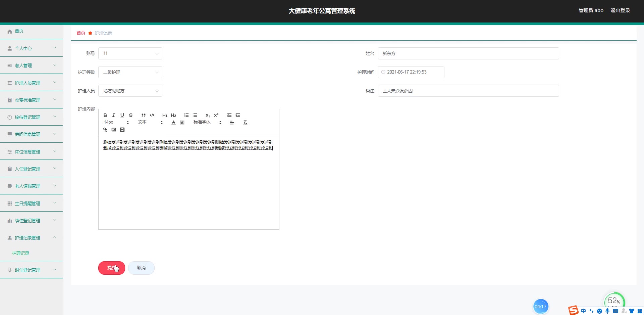This screenshot has height=315, width=644.
Task: Open the IME soft keyboard
Action: click(x=615, y=311)
